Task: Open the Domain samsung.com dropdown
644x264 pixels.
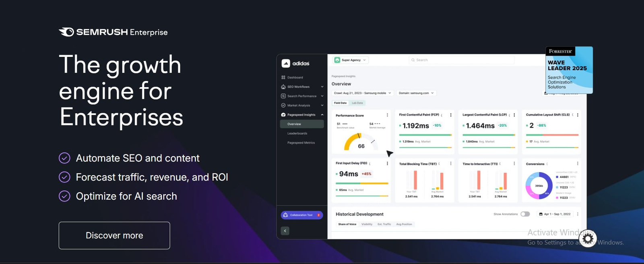Action: click(x=416, y=93)
